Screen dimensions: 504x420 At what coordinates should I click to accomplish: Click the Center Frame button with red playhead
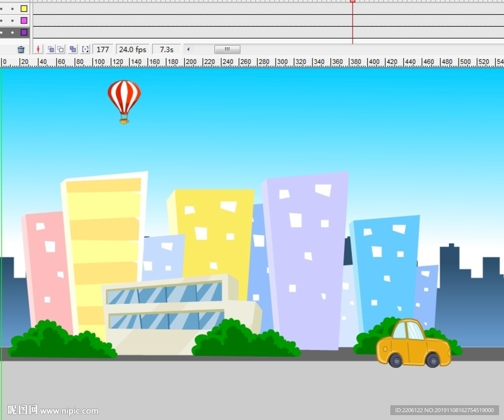38,49
